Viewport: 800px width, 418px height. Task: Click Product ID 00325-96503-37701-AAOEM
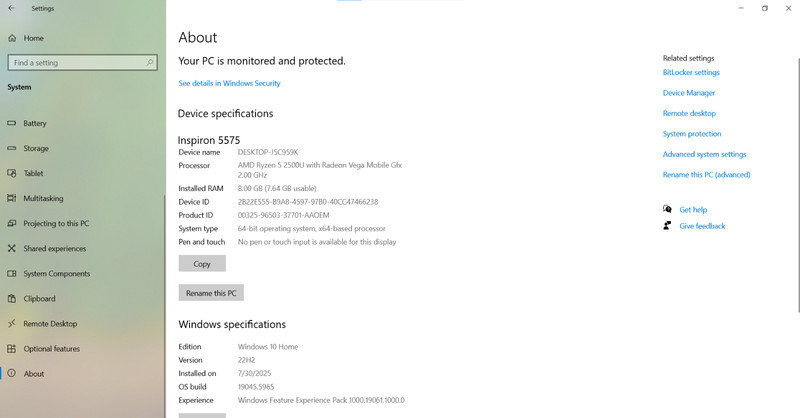pos(284,215)
